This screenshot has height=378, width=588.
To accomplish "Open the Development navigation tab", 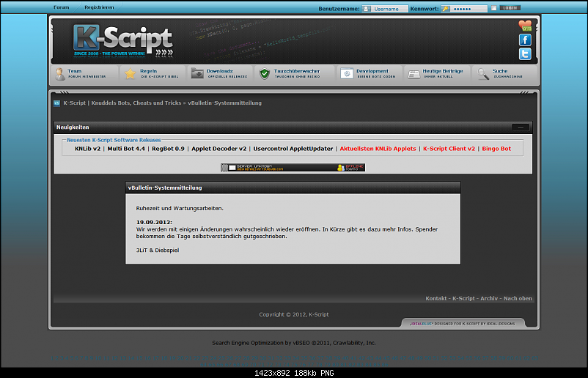I will pyautogui.click(x=368, y=73).
